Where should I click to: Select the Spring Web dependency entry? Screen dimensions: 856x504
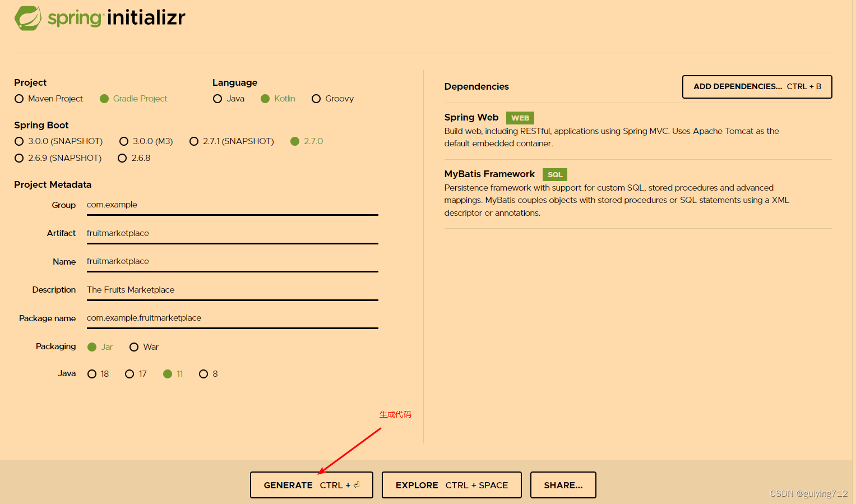pyautogui.click(x=638, y=131)
